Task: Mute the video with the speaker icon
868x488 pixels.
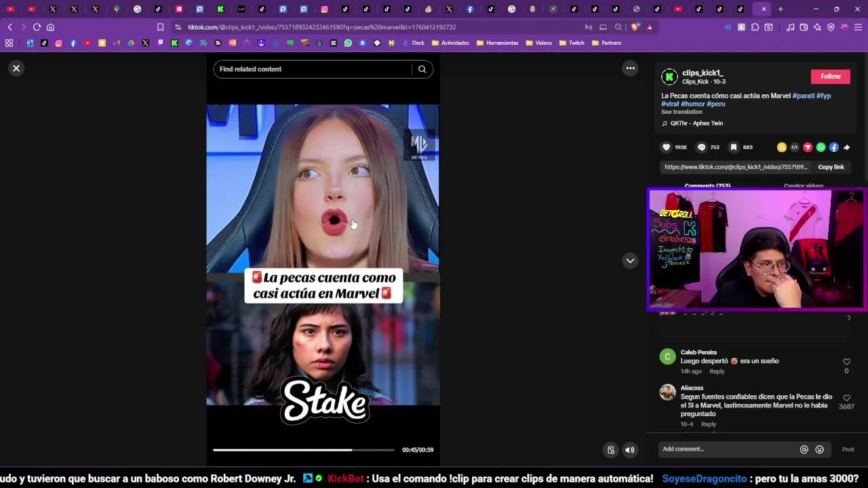Action: [x=630, y=450]
